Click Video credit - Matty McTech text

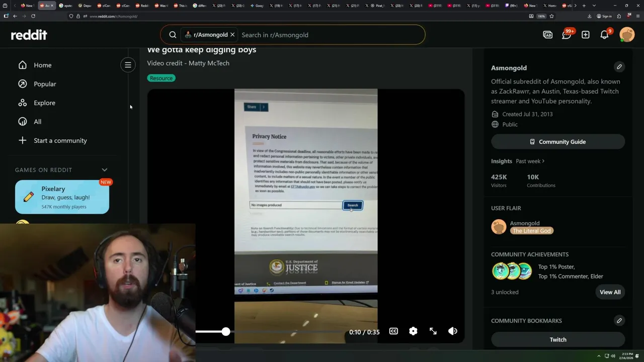[x=188, y=63]
